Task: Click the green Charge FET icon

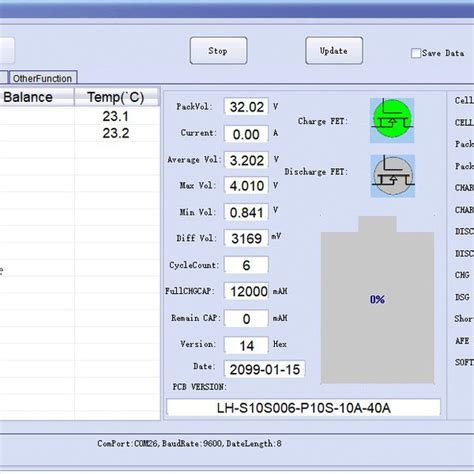Action: click(x=392, y=120)
